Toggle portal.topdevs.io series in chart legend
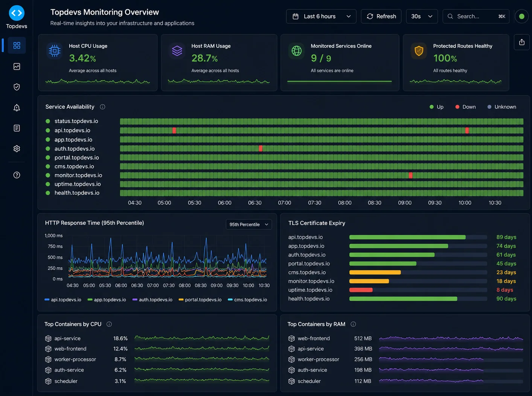Image resolution: width=532 pixels, height=396 pixels. point(200,300)
